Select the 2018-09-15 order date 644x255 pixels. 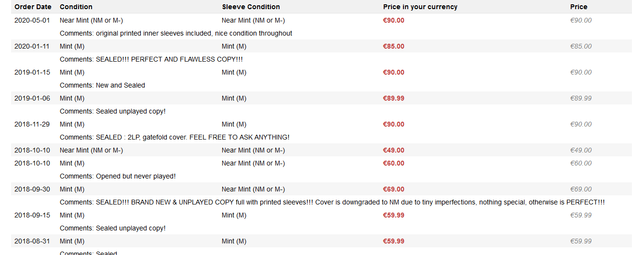coord(32,215)
